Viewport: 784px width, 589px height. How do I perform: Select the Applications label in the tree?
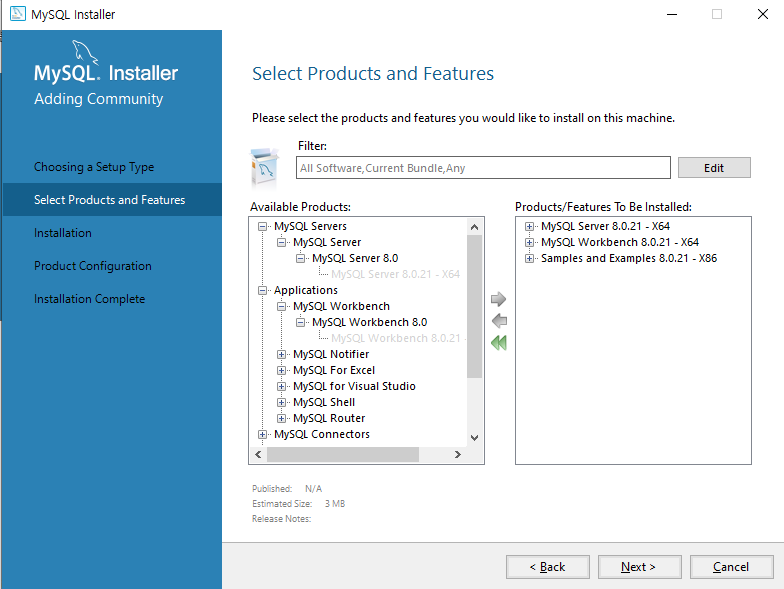pyautogui.click(x=306, y=290)
